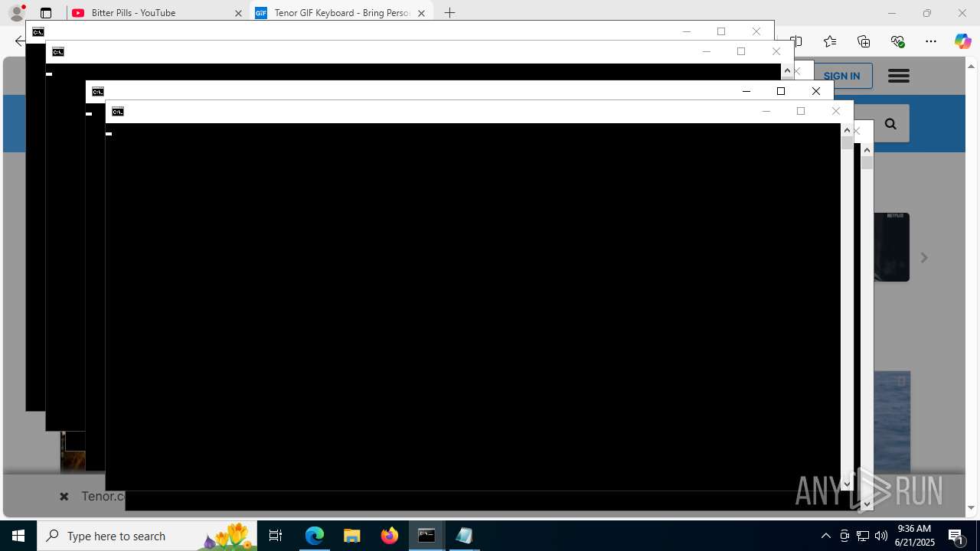Open network status tray icon
980x551 pixels.
point(863,536)
